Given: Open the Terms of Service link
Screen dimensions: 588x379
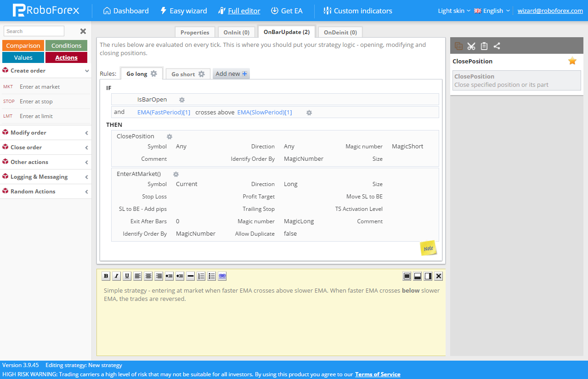Looking at the screenshot, I should point(378,374).
